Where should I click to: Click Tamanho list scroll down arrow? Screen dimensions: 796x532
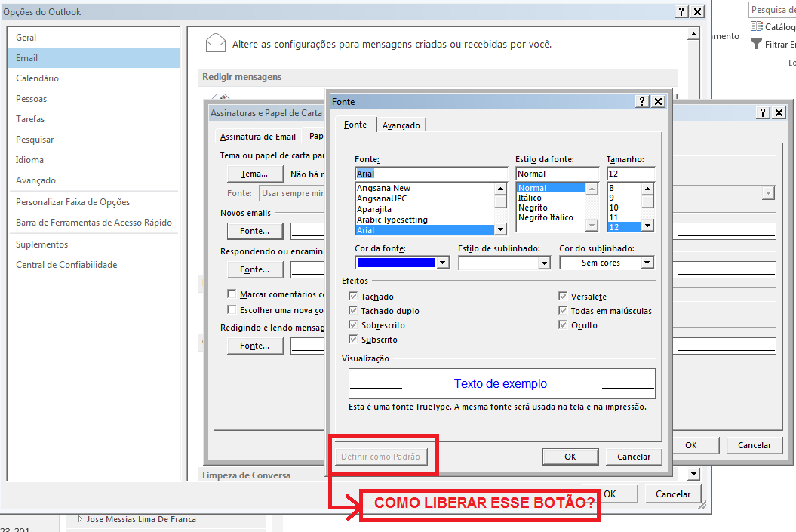click(x=647, y=226)
